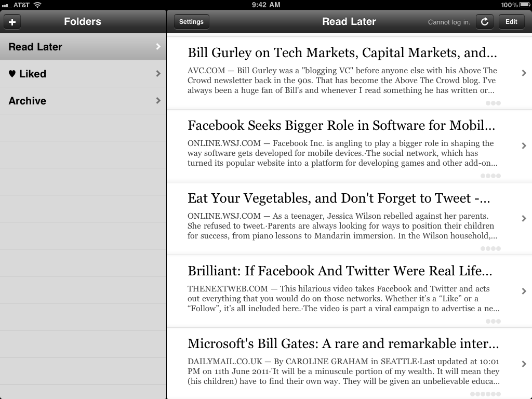Tap progress dots under Bill Gates article
Image resolution: width=532 pixels, height=399 pixels.
[486, 394]
